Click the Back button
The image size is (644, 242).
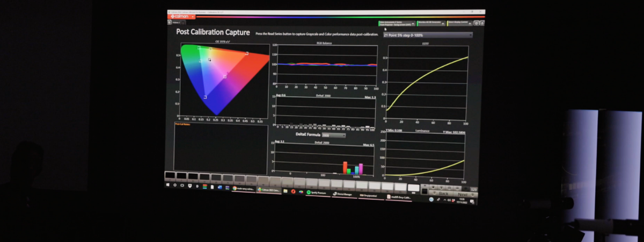tap(443, 193)
